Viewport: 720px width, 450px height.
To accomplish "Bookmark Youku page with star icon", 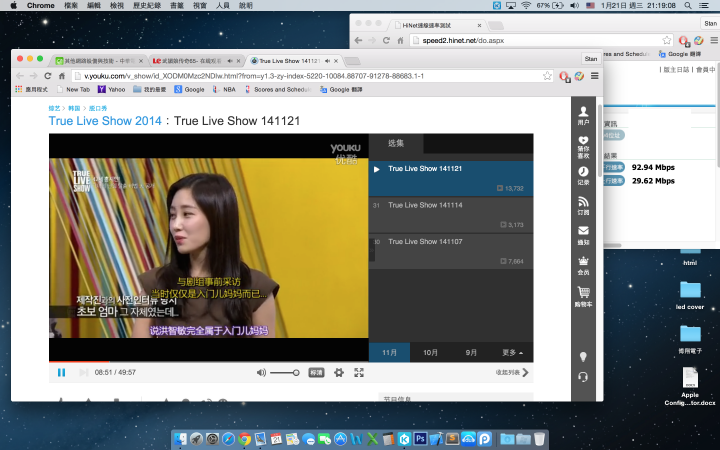I will (547, 76).
